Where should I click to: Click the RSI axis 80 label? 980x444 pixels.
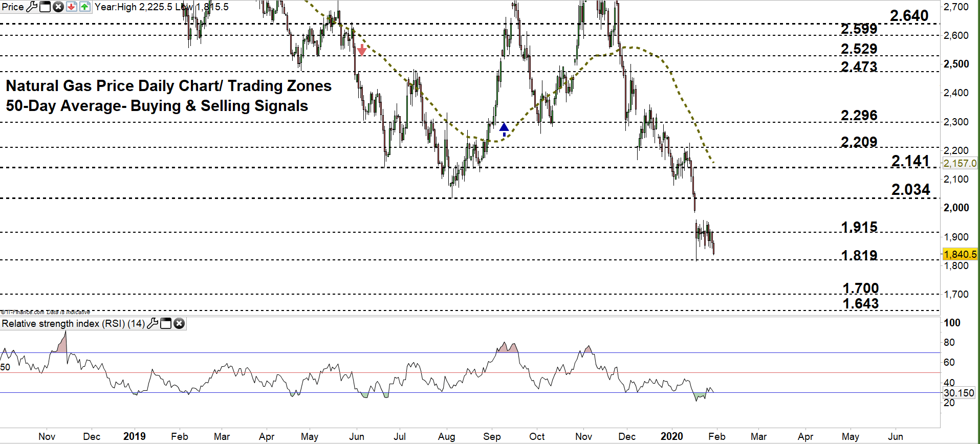coord(949,343)
